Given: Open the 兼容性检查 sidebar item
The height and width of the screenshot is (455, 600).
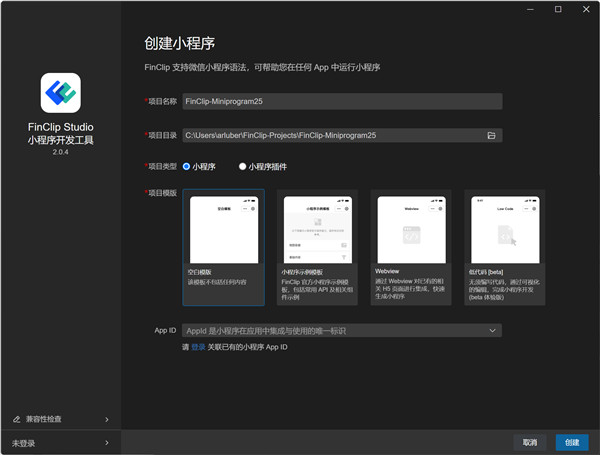Looking at the screenshot, I should click(x=61, y=419).
